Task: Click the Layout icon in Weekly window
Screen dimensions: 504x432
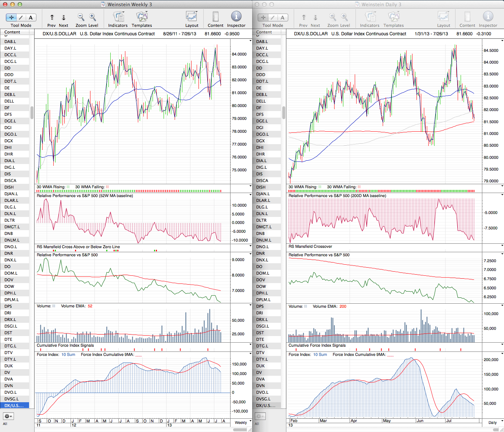Action: 192,17
